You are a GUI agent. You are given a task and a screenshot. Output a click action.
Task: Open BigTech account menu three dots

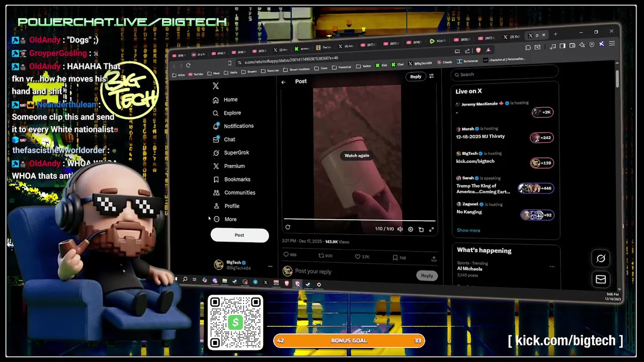[270, 266]
